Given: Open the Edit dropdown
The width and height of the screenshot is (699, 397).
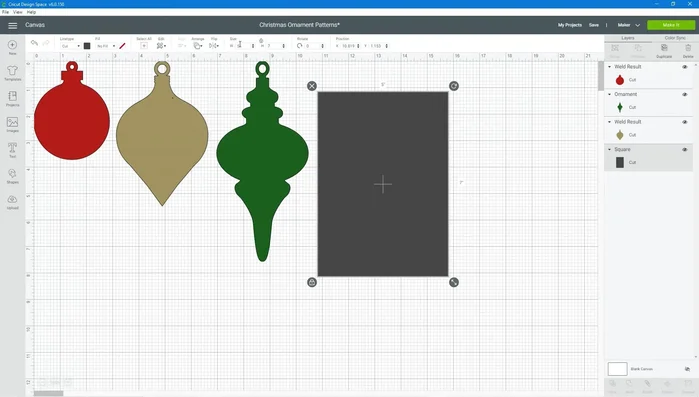Looking at the screenshot, I should coord(161,46).
